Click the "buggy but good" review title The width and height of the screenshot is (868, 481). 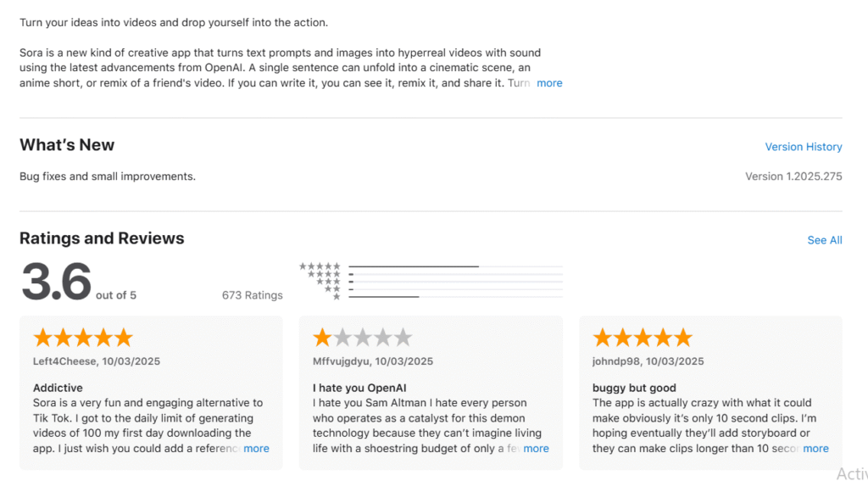634,388
